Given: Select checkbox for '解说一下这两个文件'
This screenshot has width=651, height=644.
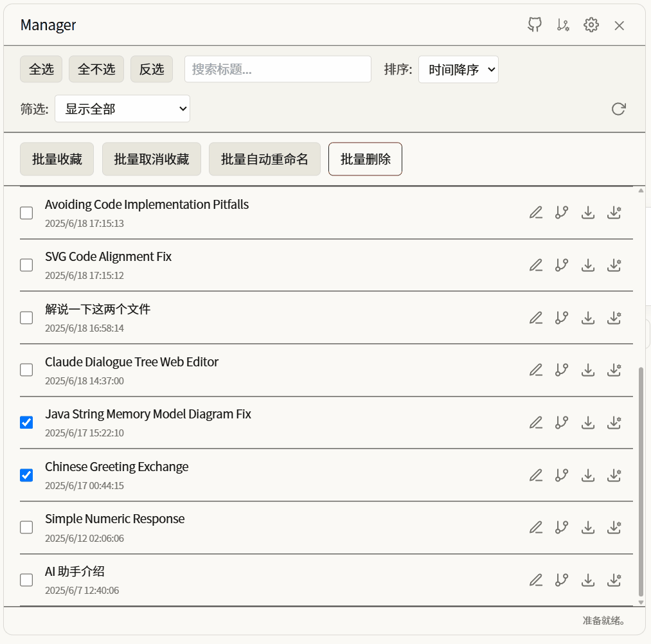Looking at the screenshot, I should pyautogui.click(x=26, y=318).
